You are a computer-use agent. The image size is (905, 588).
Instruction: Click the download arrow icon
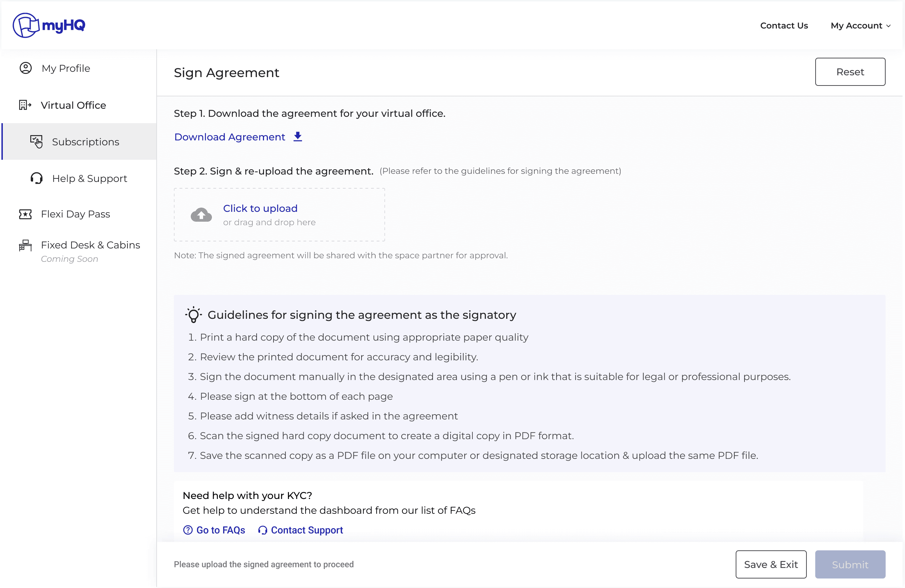click(x=298, y=137)
